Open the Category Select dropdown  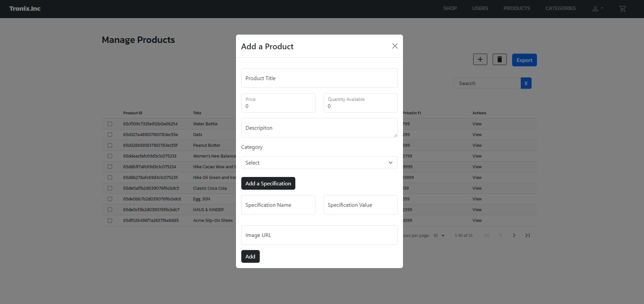319,163
